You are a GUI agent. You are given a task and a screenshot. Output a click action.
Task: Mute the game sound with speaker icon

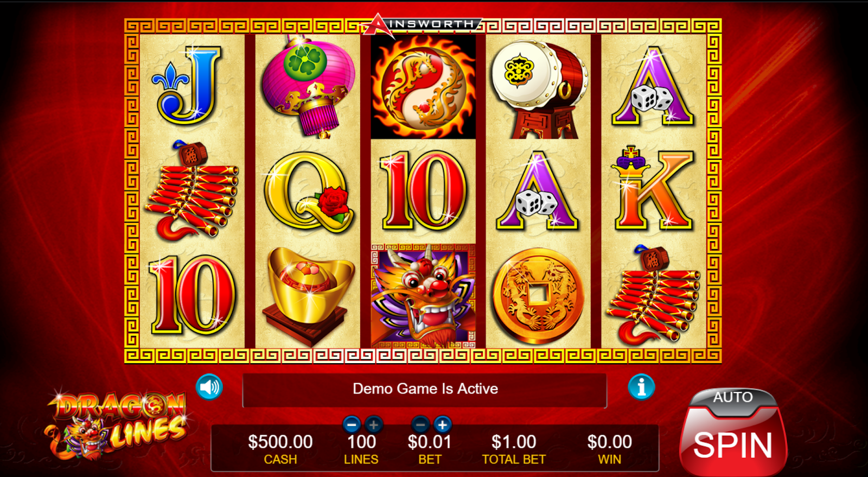(x=209, y=387)
